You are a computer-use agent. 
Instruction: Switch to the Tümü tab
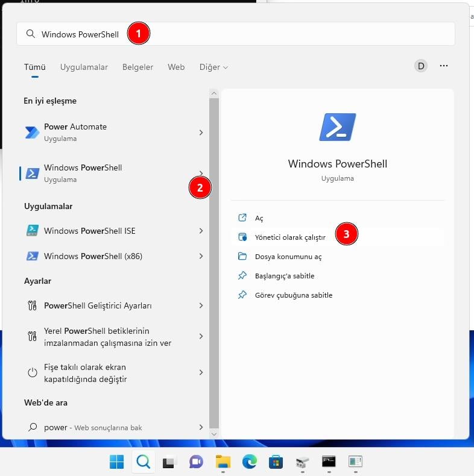click(35, 67)
